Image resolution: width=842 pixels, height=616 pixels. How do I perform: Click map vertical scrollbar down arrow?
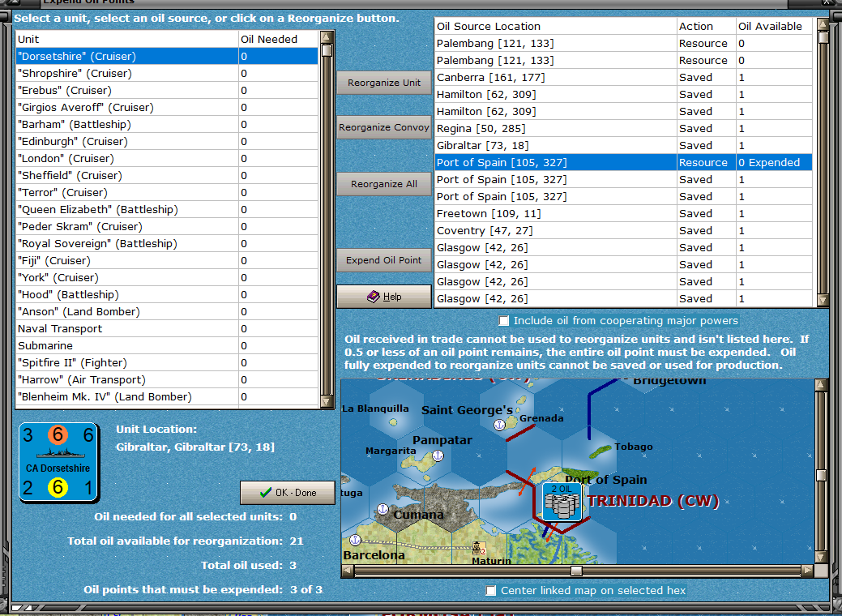tap(821, 557)
